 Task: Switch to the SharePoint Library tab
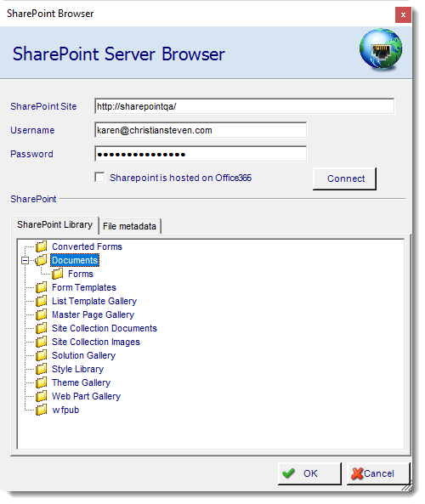[x=54, y=224]
